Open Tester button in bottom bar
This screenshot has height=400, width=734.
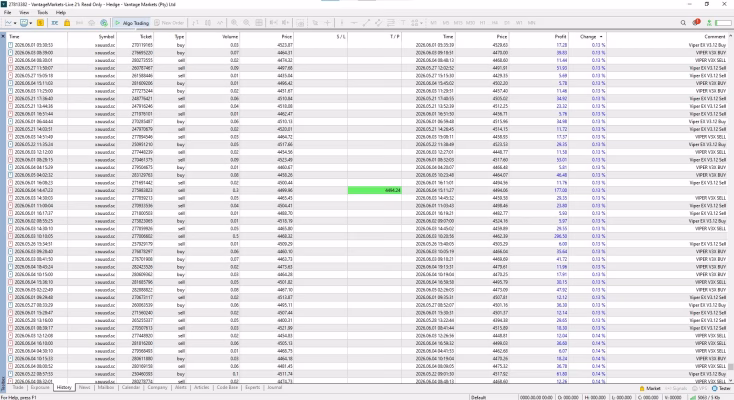(x=721, y=388)
